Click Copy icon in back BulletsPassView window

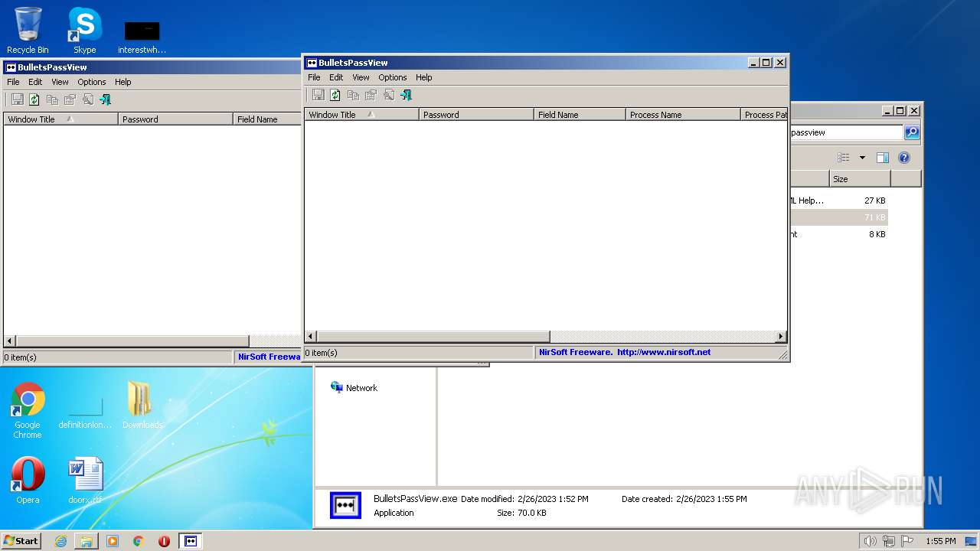click(52, 99)
